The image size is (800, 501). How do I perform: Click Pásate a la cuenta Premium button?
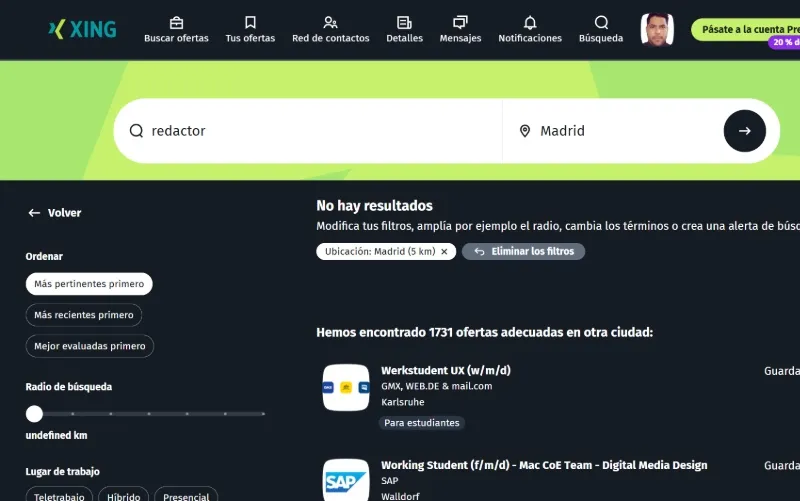coord(745,30)
